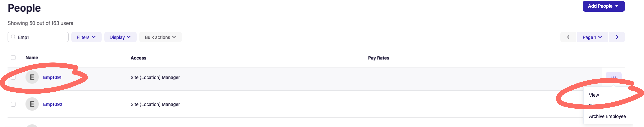644x127 pixels.
Task: Click the Emp1091 avatar icon
Action: (32, 77)
